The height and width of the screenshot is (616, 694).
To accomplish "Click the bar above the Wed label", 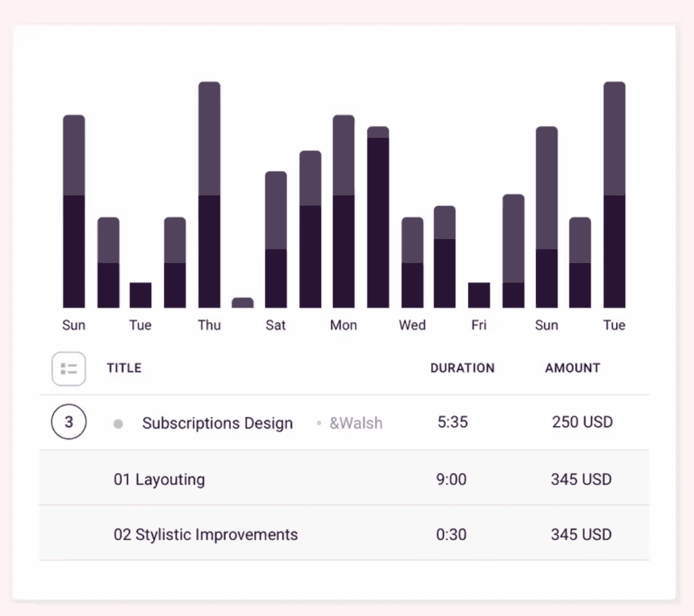I will coord(412,262).
